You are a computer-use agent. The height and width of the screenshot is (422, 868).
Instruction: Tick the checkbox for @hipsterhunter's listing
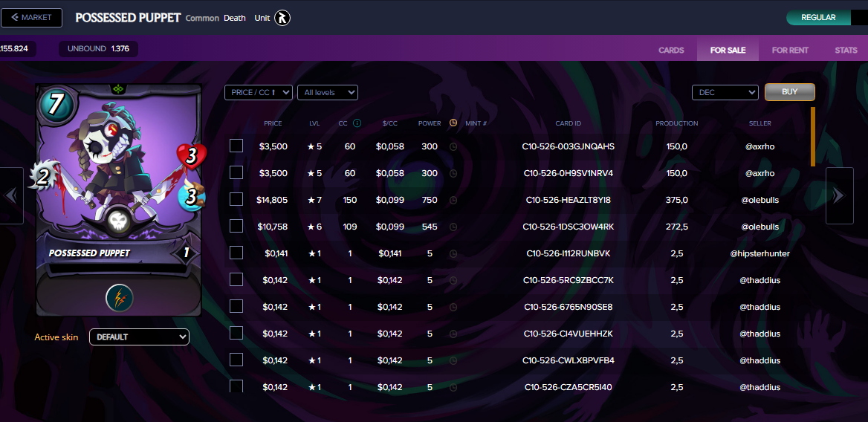[236, 253]
